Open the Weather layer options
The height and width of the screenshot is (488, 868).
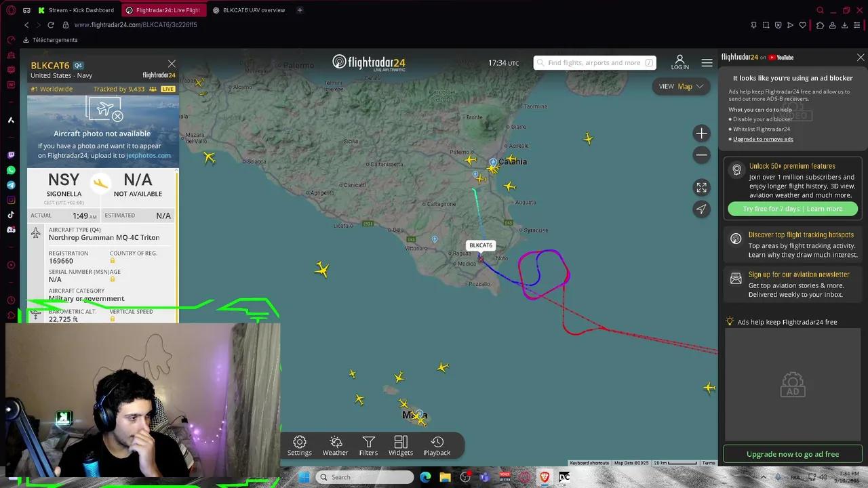pyautogui.click(x=335, y=445)
